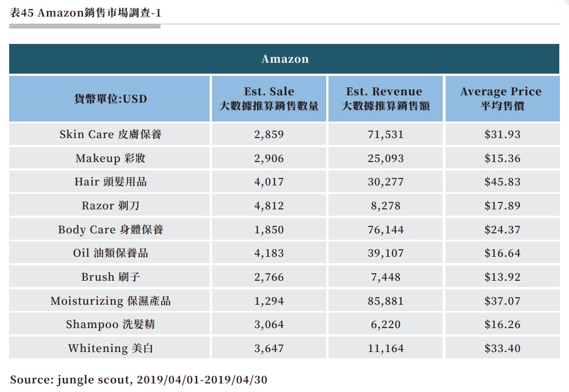Screen dimensions: 569x392
Task: Select the Shampoo 洗髮精 row label
Action: (x=109, y=324)
